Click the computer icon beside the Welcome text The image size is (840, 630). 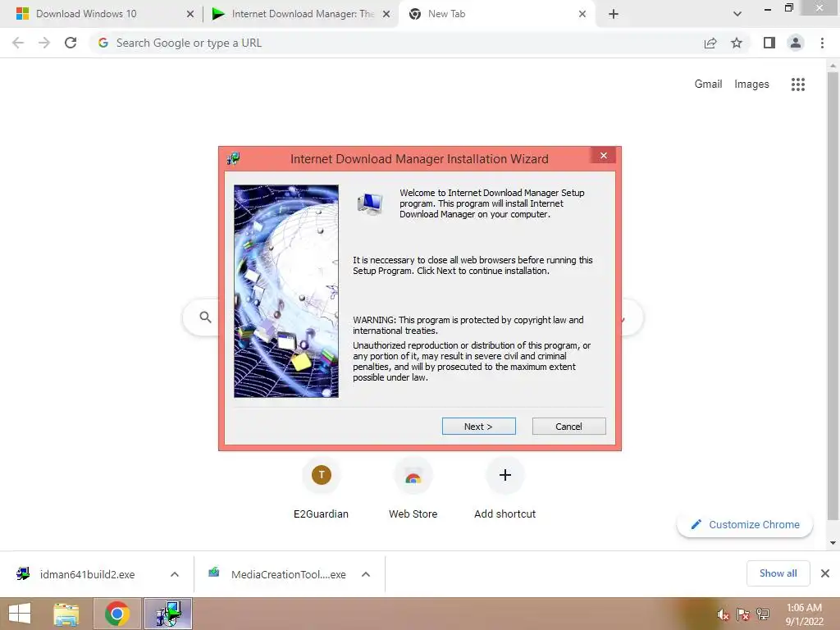pyautogui.click(x=370, y=204)
